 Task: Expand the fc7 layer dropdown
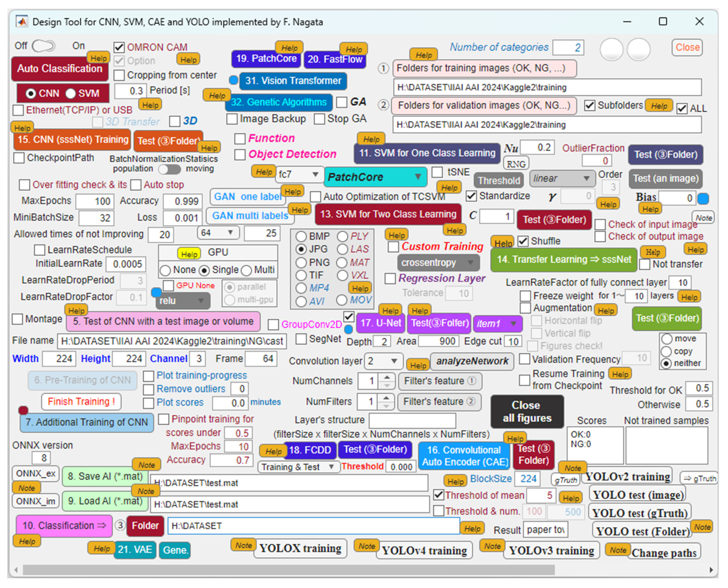[299, 174]
